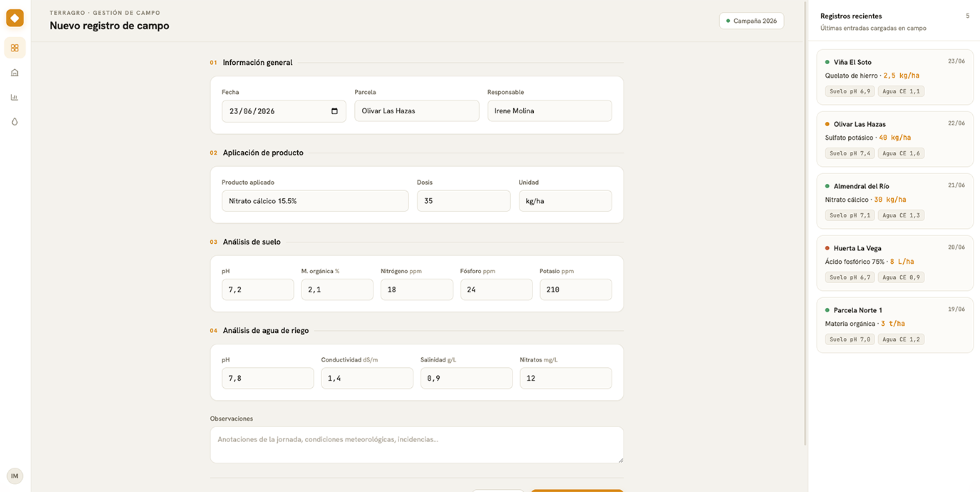Click the 22/06 date on Olivar card

(956, 123)
